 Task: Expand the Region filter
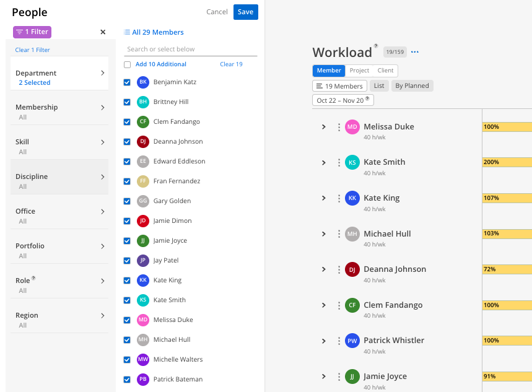(59, 316)
